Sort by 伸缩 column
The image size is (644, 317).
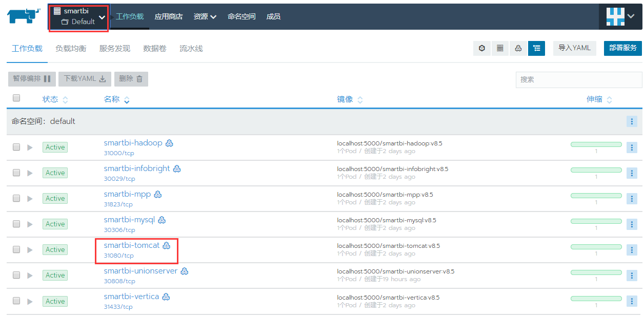point(599,99)
